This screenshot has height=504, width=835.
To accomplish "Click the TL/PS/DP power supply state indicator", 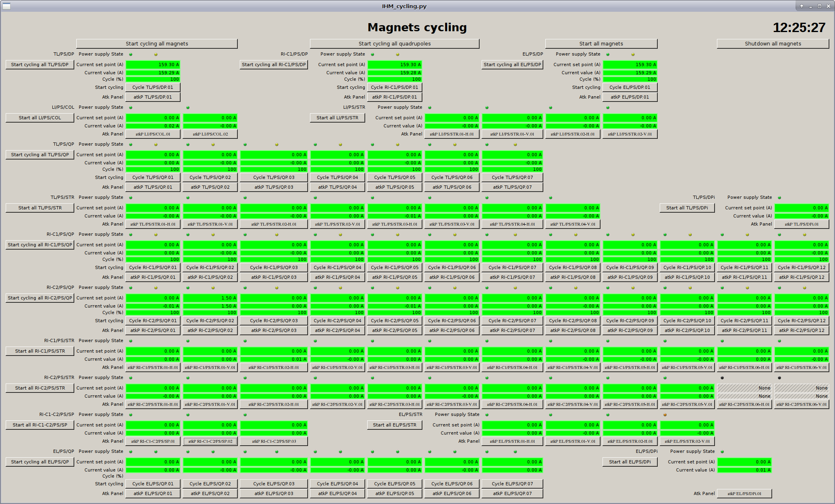I will (x=131, y=54).
